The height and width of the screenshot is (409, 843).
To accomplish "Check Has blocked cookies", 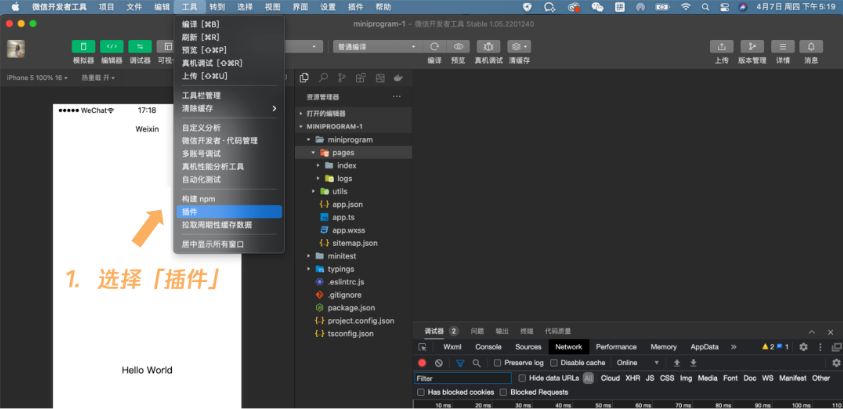I will [x=421, y=392].
